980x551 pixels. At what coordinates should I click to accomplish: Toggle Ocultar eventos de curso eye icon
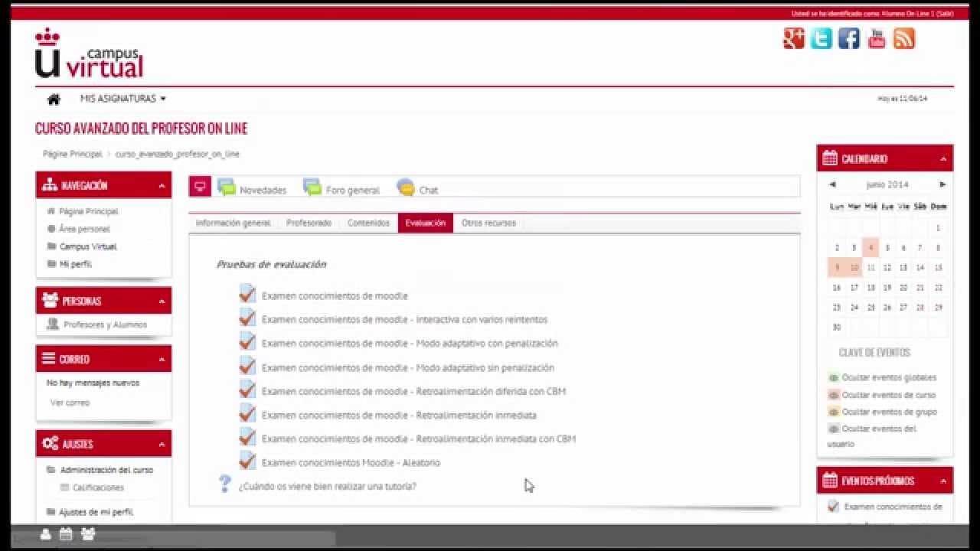(834, 396)
